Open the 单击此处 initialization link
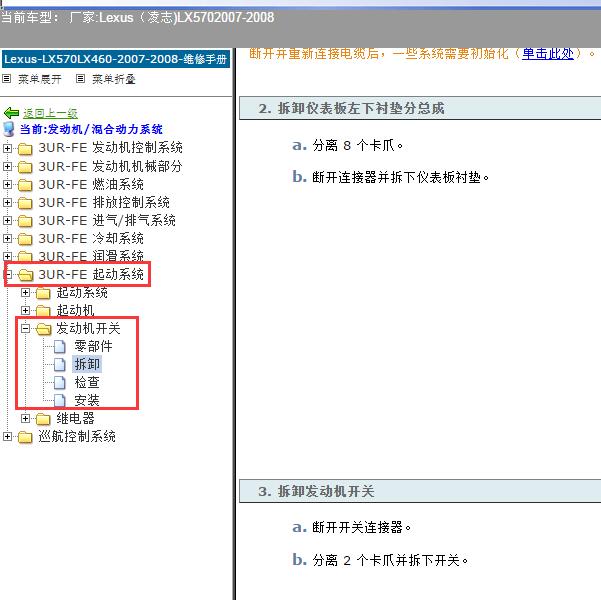Image resolution: width=601 pixels, height=600 pixels. (x=548, y=54)
